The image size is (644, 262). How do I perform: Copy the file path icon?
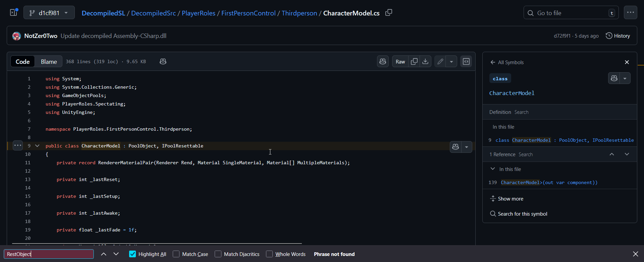[389, 13]
